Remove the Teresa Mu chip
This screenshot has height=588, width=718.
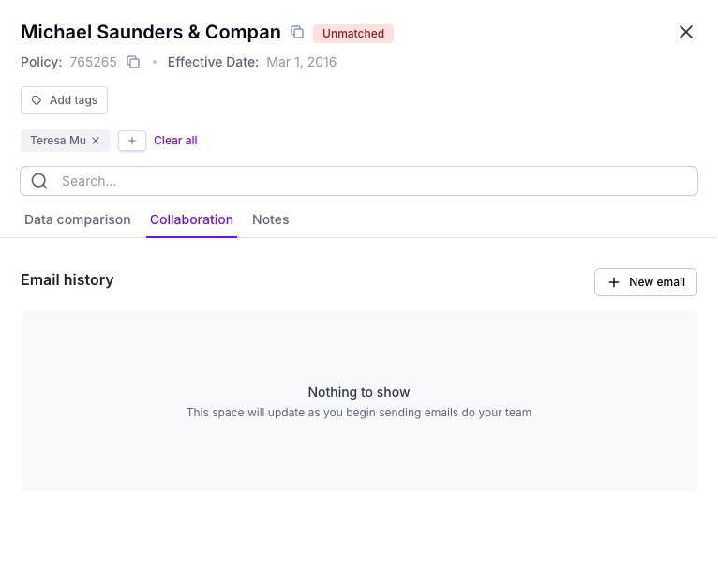96,141
